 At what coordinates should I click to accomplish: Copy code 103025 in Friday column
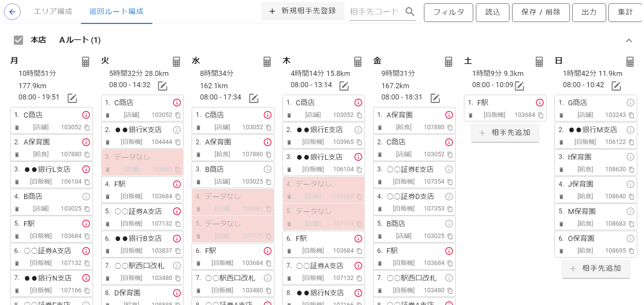pyautogui.click(x=450, y=236)
